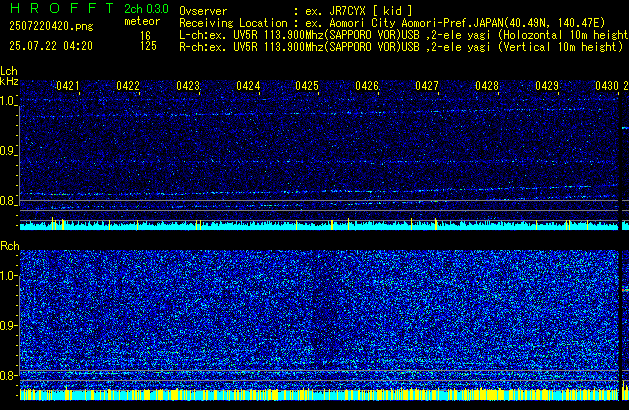Click the 0424 time marker
Image resolution: width=629 pixels, height=410 pixels.
pos(248,86)
